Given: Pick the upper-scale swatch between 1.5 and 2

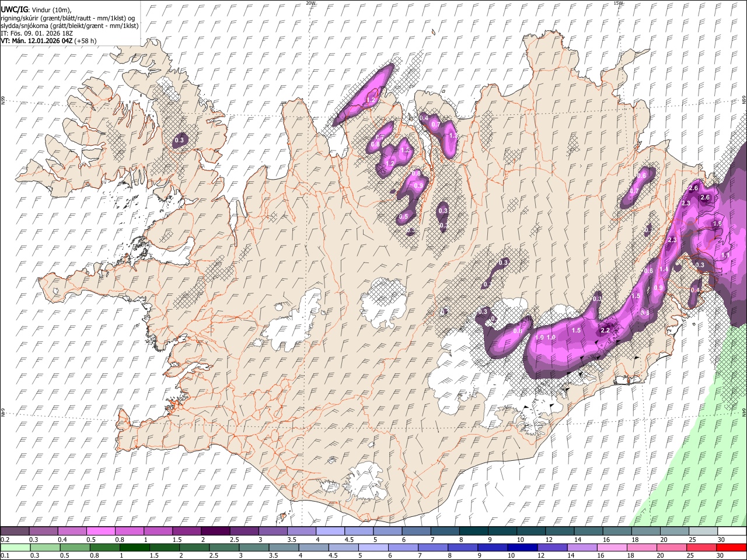Looking at the screenshot, I should pyautogui.click(x=187, y=531).
